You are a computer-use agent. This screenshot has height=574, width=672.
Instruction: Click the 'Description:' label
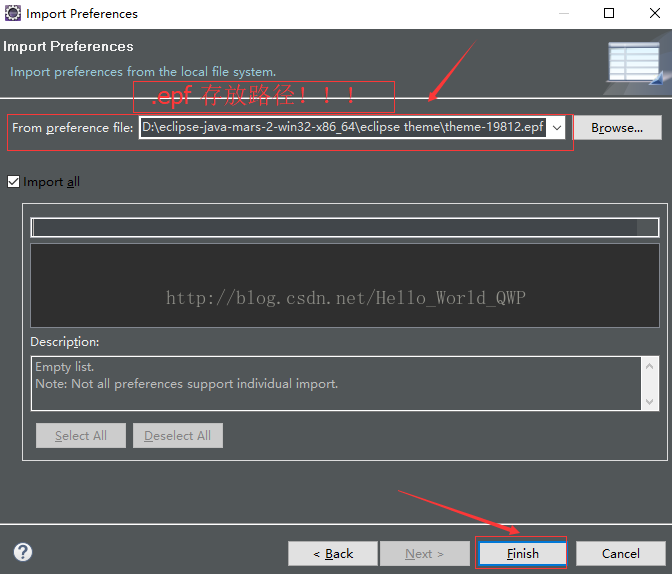pyautogui.click(x=65, y=342)
